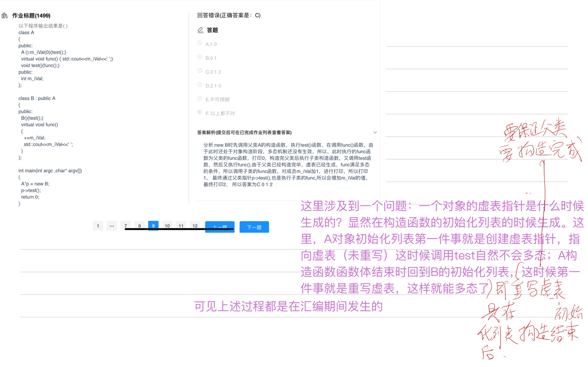The image size is (588, 367).
Task: Click the bookshelf icon beside 作业标题(1499)
Action: pyautogui.click(x=5, y=16)
